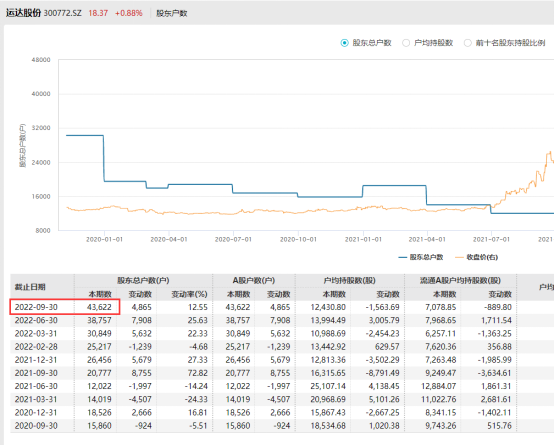Image resolution: width=554 pixels, height=446 pixels.
Task: Select the 户均持股数 radio option
Action: point(406,43)
